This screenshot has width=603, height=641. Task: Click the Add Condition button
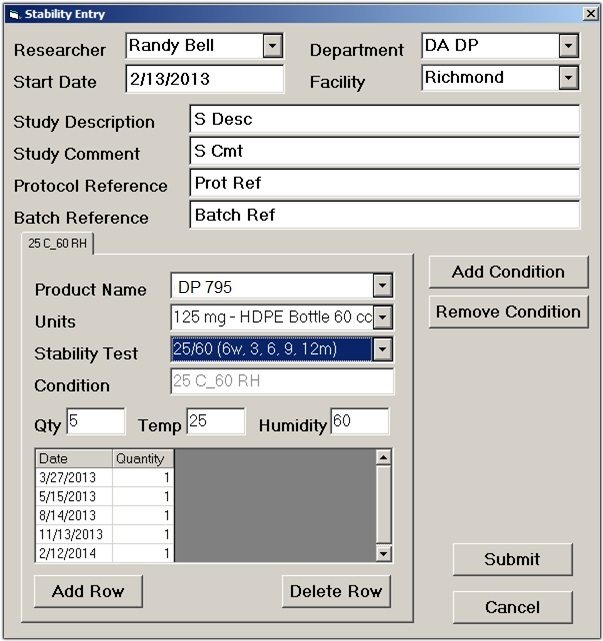coord(508,272)
